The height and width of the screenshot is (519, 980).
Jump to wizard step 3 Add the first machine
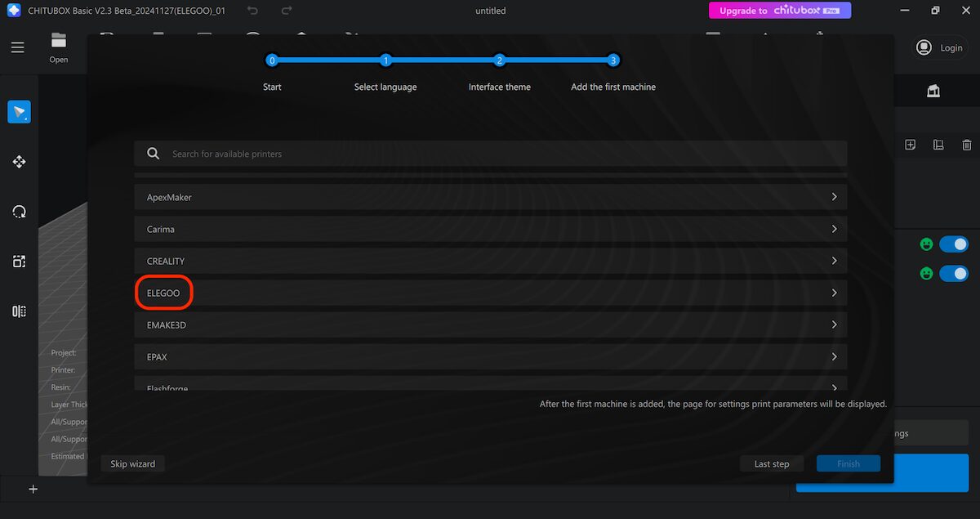(613, 60)
